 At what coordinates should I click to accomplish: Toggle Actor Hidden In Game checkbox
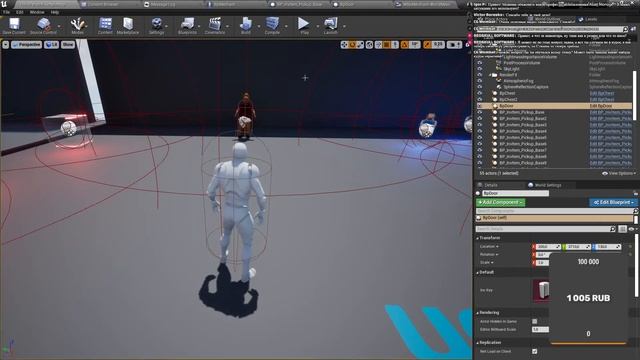click(535, 322)
